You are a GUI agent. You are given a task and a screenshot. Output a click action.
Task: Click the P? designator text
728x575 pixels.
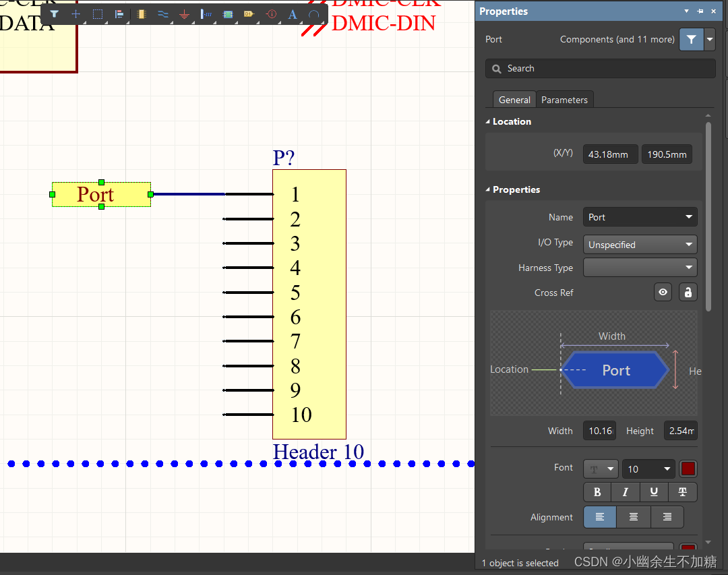point(283,158)
